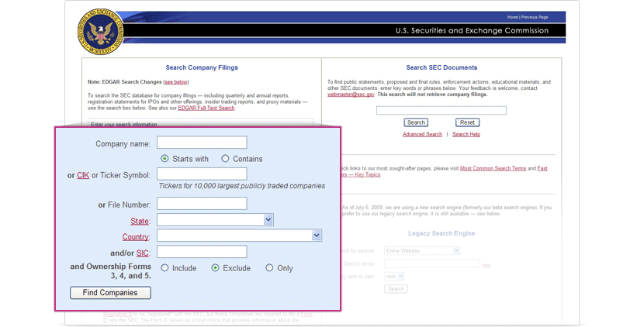Click the Legacy Search Engine heading
The image size is (644, 327).
[x=441, y=233]
